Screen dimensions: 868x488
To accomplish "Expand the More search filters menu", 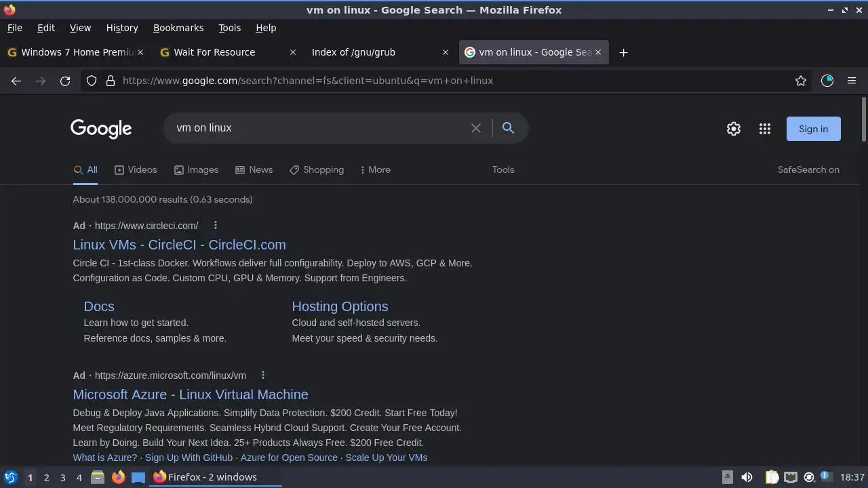I will (x=376, y=169).
